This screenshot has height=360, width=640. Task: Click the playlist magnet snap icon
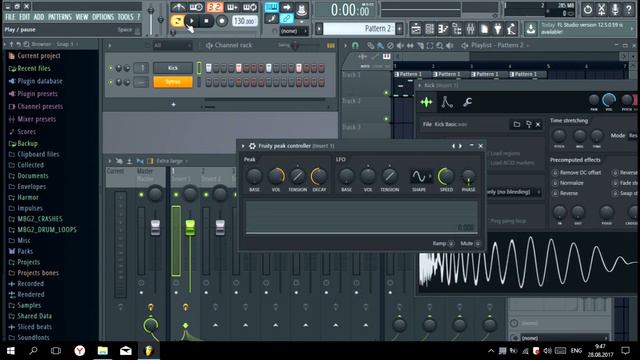coord(355,45)
